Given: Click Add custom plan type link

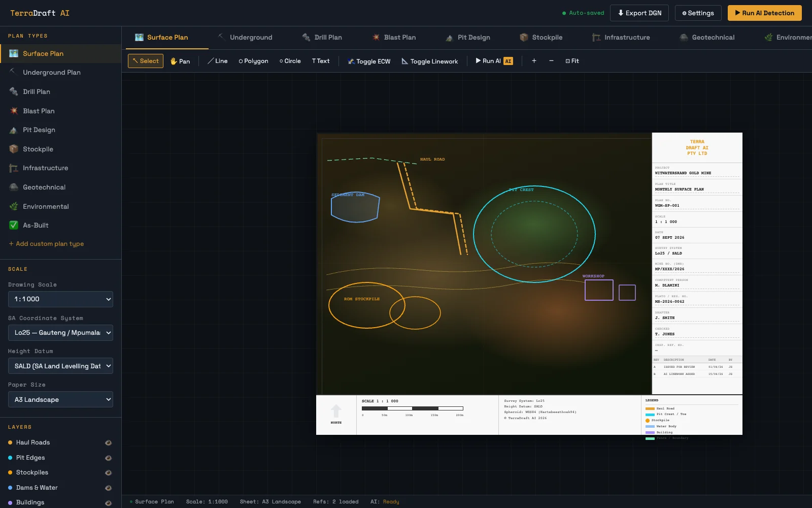Looking at the screenshot, I should tap(46, 244).
